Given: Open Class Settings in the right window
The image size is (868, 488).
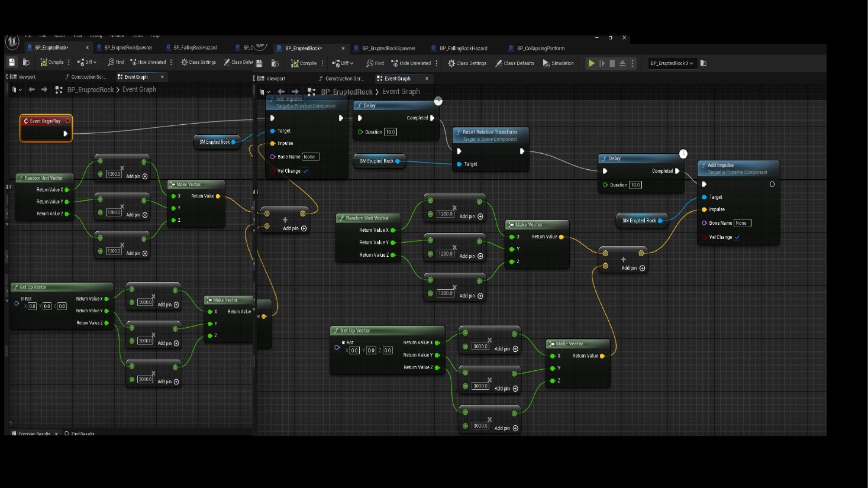Looking at the screenshot, I should click(x=467, y=63).
